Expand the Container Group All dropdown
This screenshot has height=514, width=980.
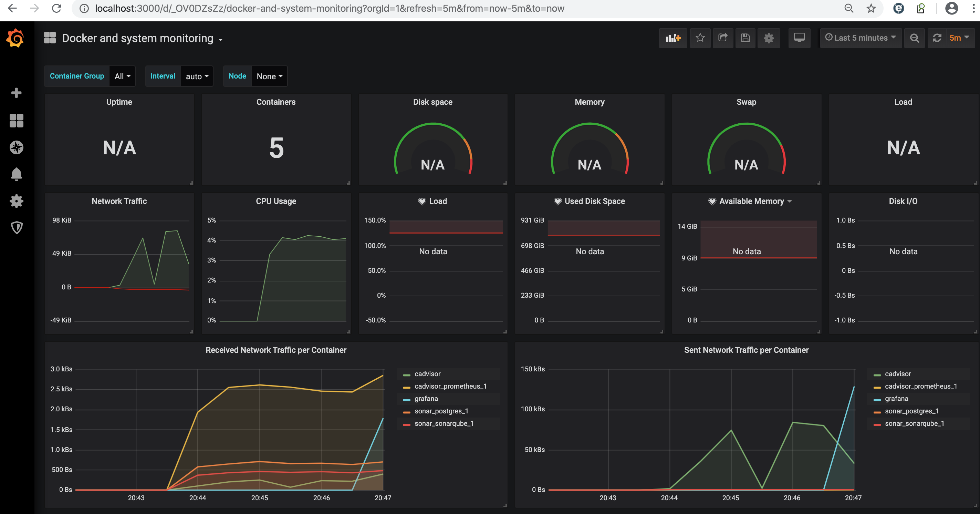click(x=122, y=76)
